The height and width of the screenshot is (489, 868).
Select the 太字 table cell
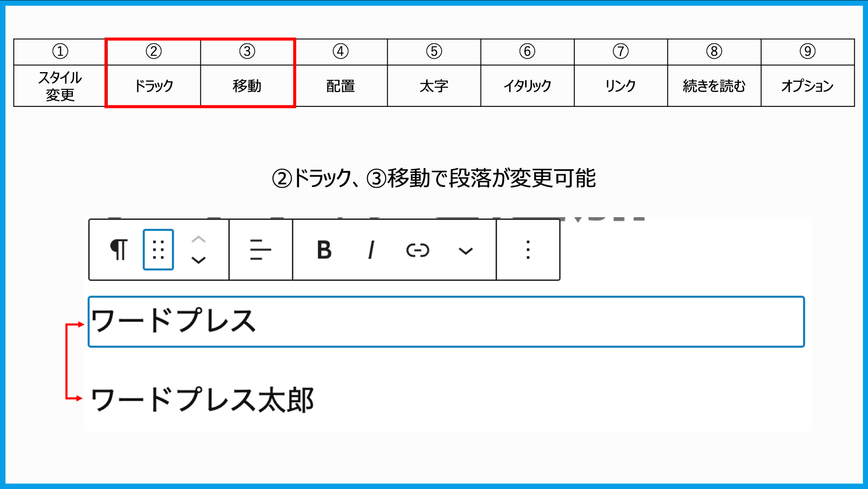(434, 86)
